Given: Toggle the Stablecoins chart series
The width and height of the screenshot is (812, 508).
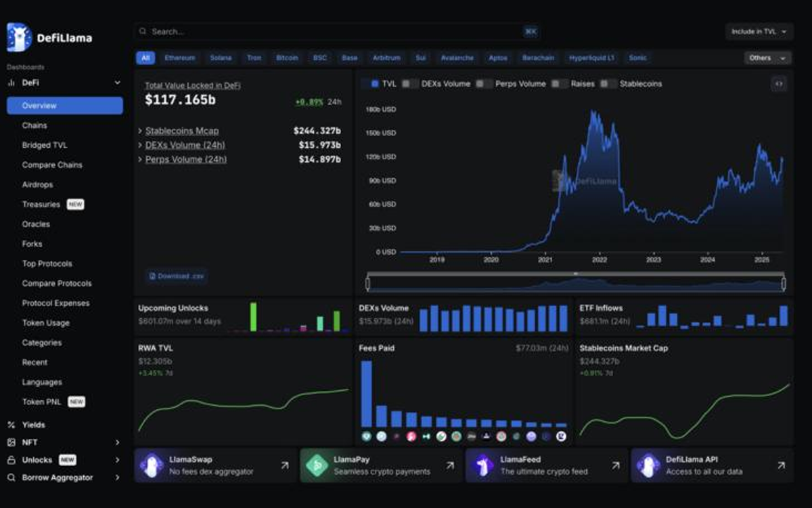Looking at the screenshot, I should click(x=609, y=84).
